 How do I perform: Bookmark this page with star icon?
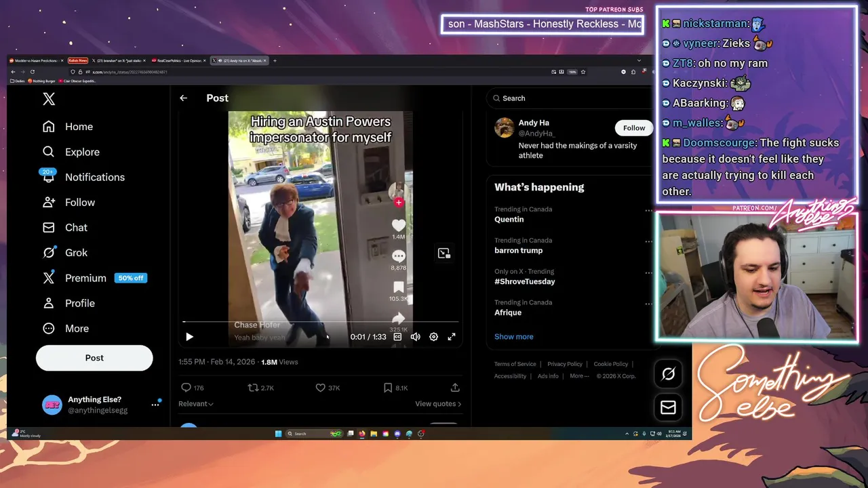tap(583, 72)
